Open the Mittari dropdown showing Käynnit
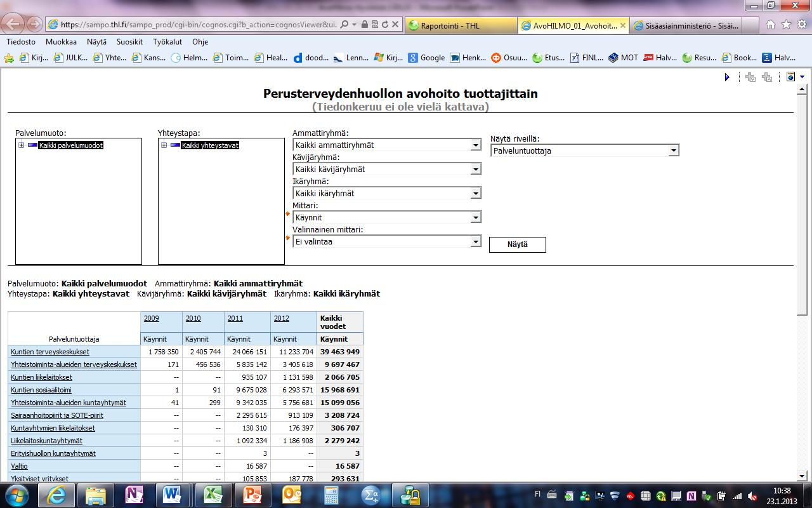This screenshot has width=812, height=508. tap(476, 218)
